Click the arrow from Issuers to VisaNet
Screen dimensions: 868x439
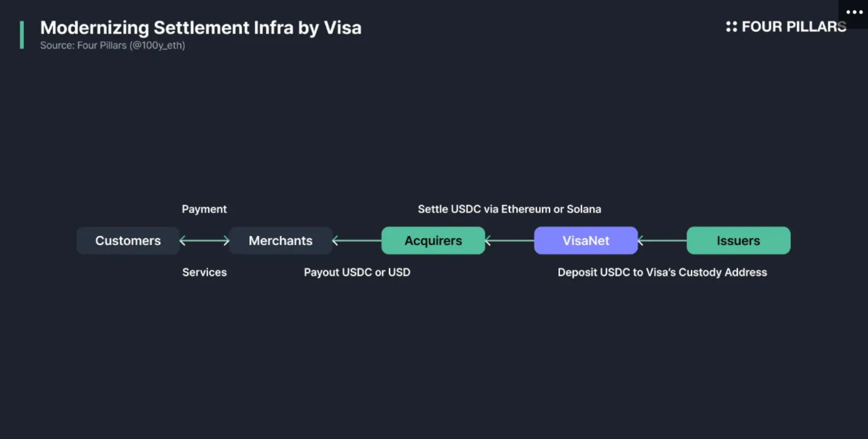[662, 240]
